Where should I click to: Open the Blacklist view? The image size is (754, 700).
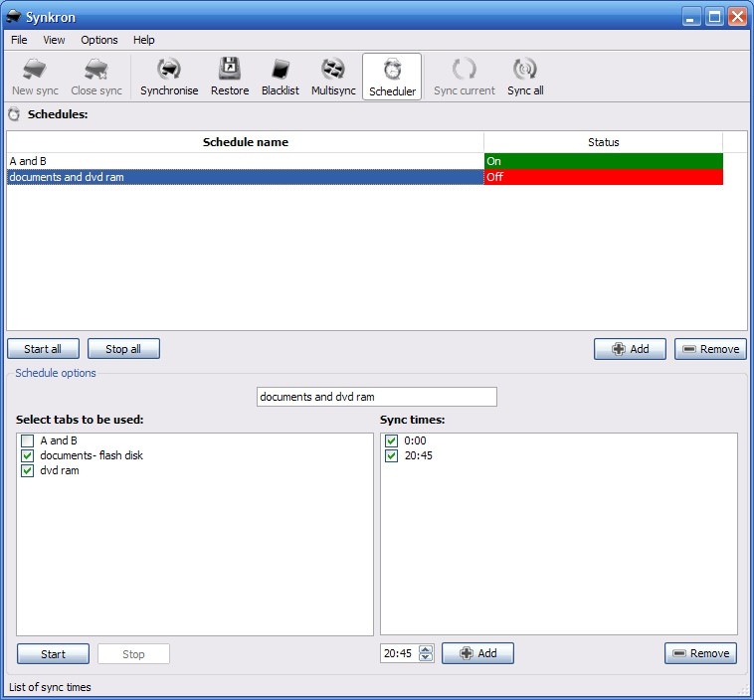point(280,77)
